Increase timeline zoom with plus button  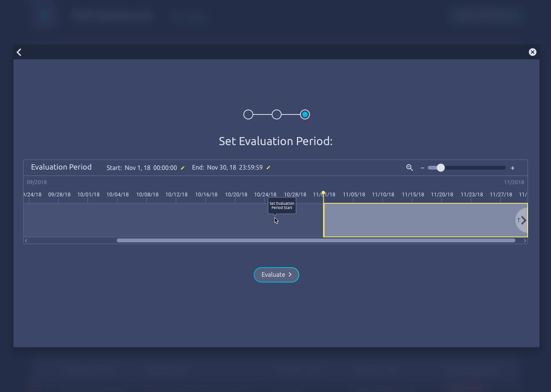(x=513, y=168)
